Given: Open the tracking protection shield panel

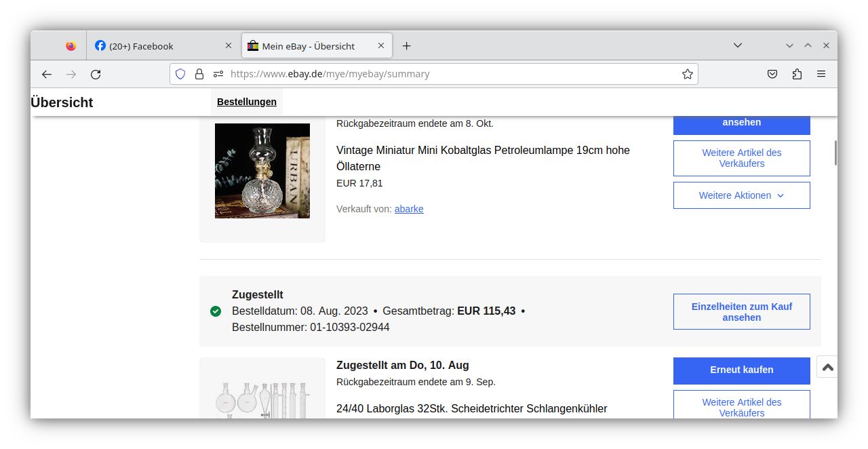Looking at the screenshot, I should (180, 73).
